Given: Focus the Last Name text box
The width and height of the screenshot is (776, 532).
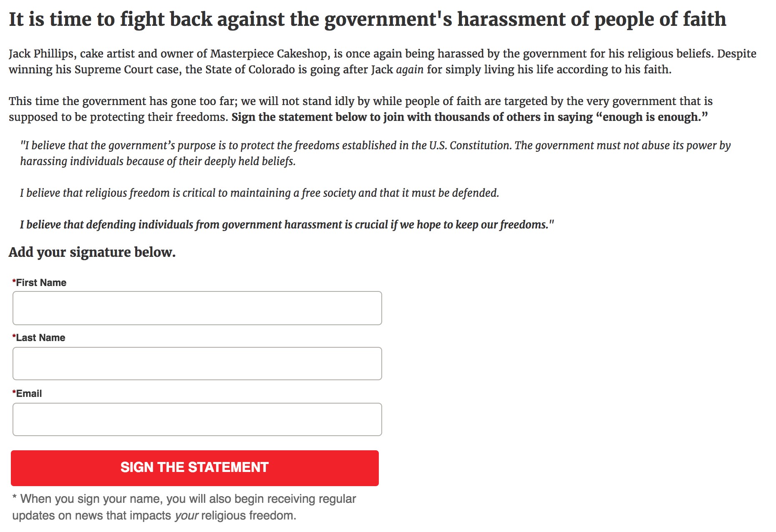Looking at the screenshot, I should pos(197,364).
